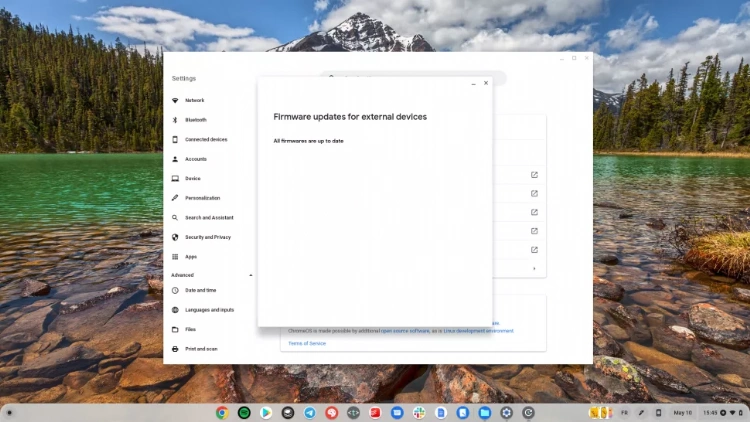
Task: Click the Security and Privacy shield icon
Action: 175,237
